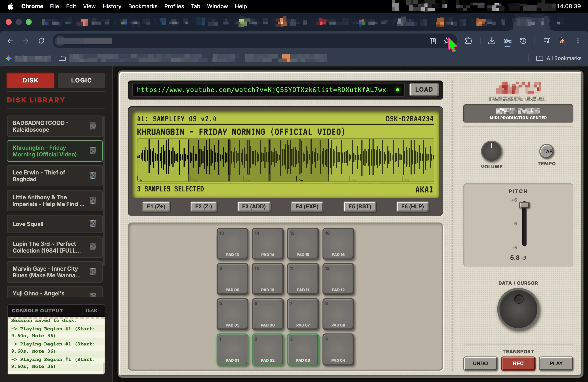The image size is (588, 382).
Task: Open All Bookmarks folder
Action: (x=559, y=58)
